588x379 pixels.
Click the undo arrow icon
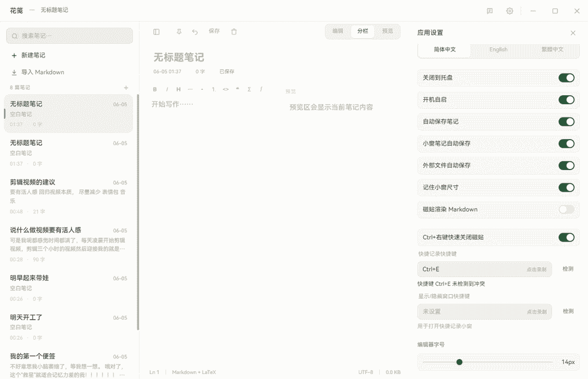click(x=195, y=32)
